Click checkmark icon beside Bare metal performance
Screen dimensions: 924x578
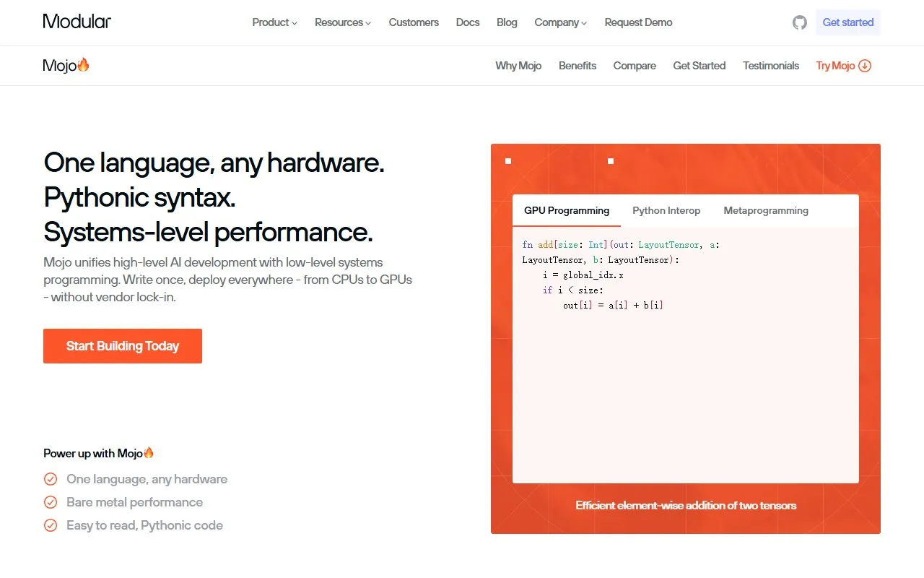click(x=51, y=502)
